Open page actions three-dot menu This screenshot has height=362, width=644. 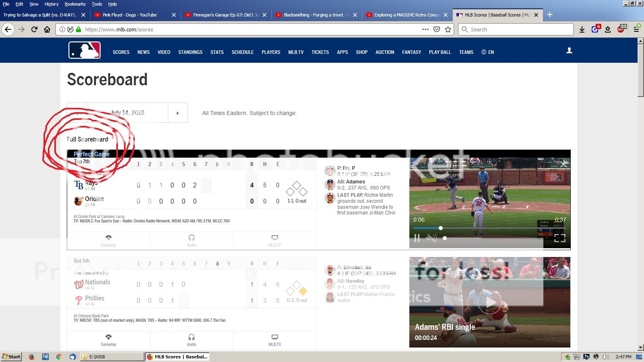click(x=425, y=29)
